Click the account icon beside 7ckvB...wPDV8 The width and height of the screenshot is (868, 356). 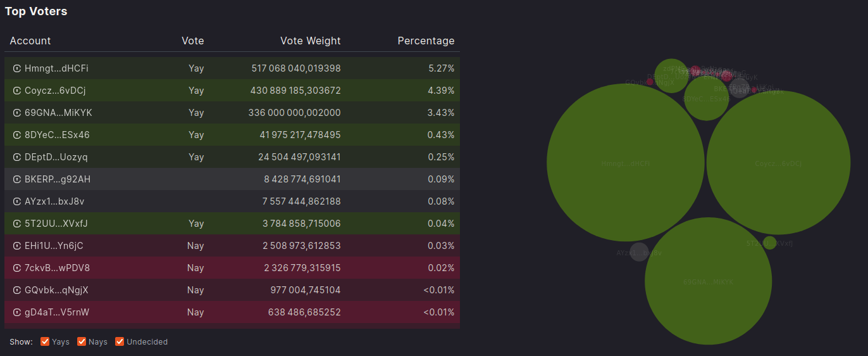pos(17,268)
